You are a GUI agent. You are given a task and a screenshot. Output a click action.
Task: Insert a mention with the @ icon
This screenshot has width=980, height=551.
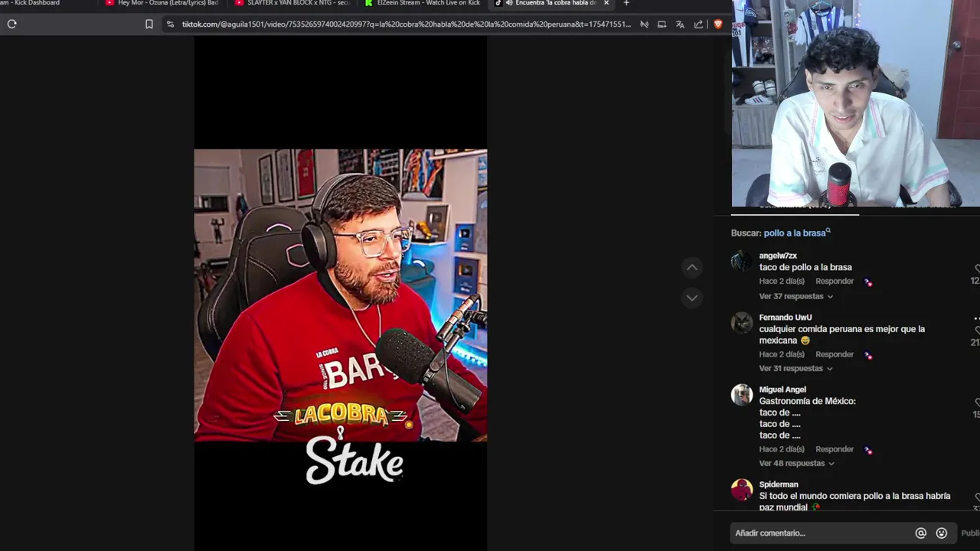click(x=921, y=533)
